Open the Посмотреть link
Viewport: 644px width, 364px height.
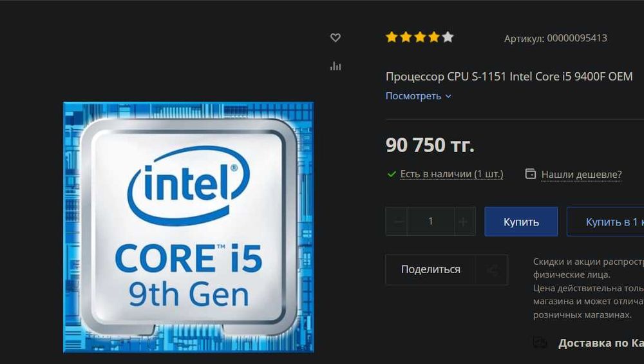(413, 96)
